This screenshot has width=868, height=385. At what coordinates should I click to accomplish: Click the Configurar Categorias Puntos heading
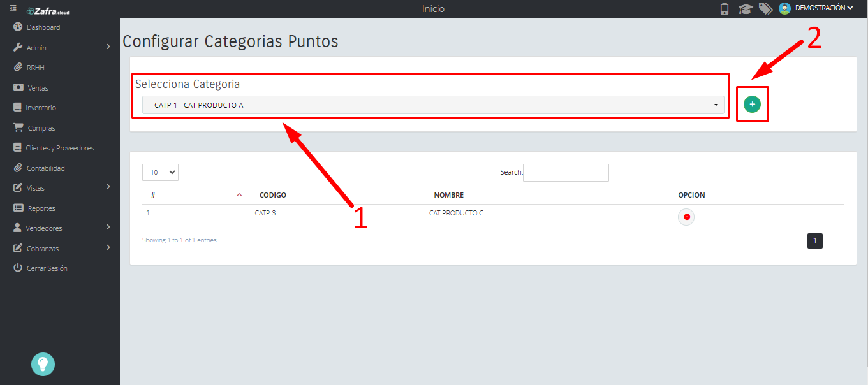[230, 41]
